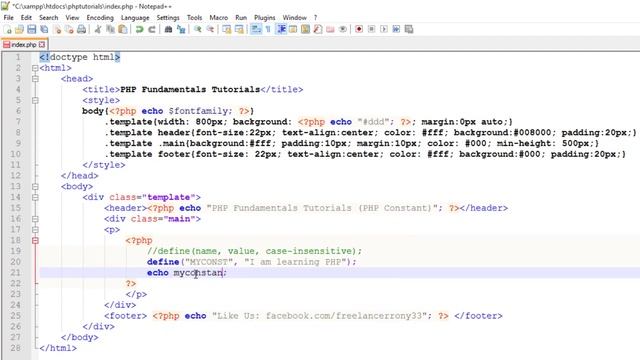The image size is (640, 360).
Task: Select the index.php document tab
Action: pyautogui.click(x=24, y=44)
